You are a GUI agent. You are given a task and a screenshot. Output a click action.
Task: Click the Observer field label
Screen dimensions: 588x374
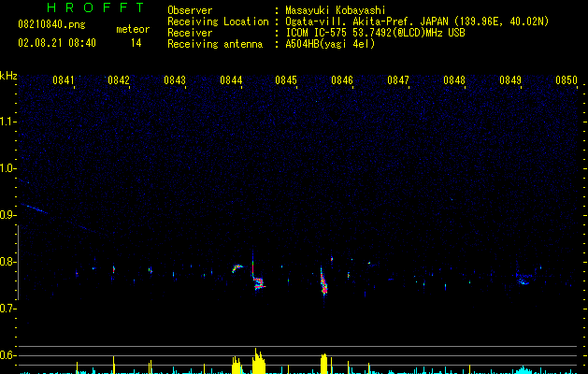click(190, 10)
